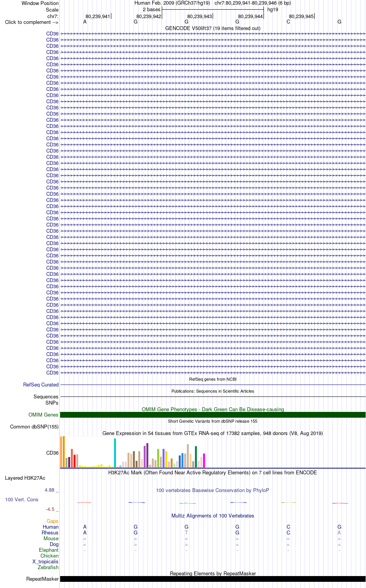Click base C in the complement sequence row

point(288,22)
